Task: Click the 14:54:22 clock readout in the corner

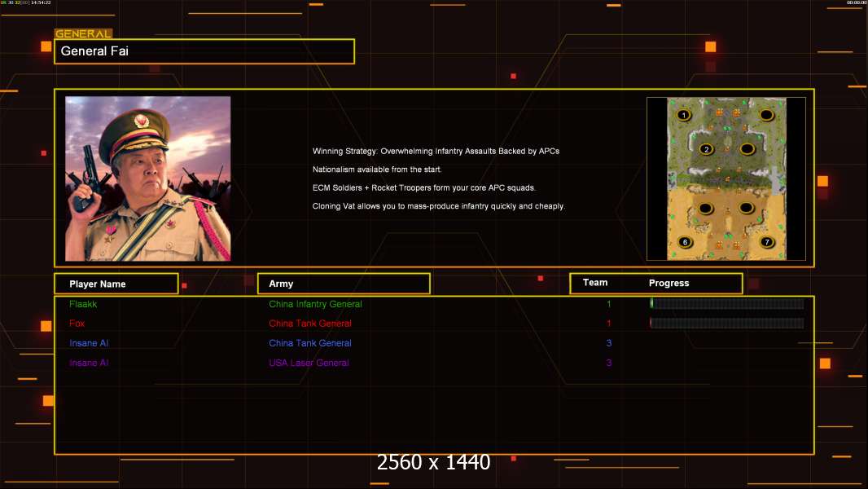Action: click(x=41, y=2)
